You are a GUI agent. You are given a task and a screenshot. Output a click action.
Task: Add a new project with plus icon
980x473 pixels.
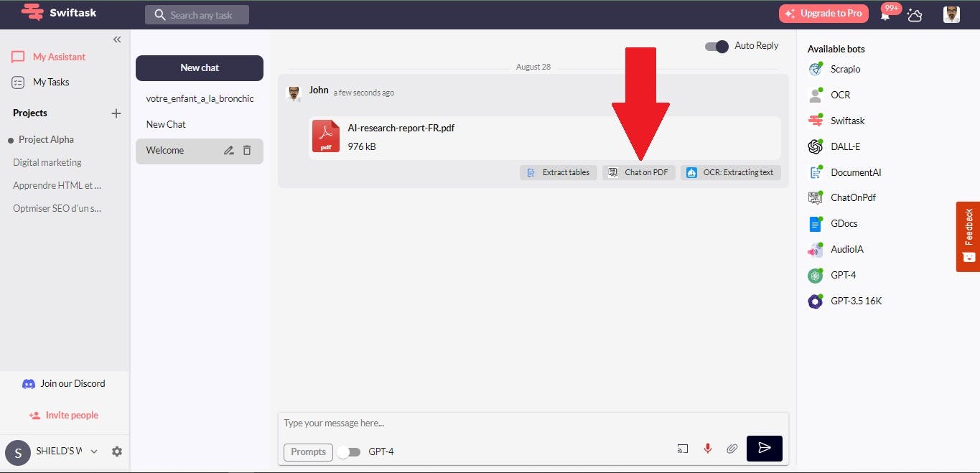116,113
